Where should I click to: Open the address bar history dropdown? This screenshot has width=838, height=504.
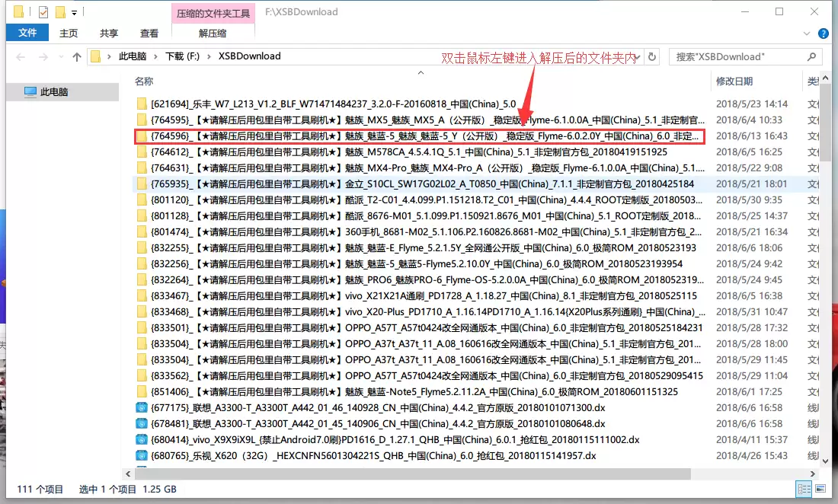click(x=638, y=56)
